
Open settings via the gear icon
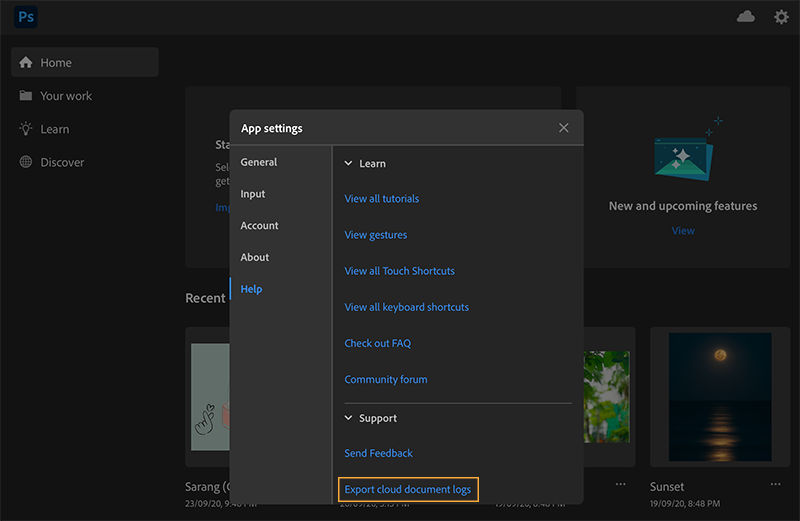click(781, 17)
